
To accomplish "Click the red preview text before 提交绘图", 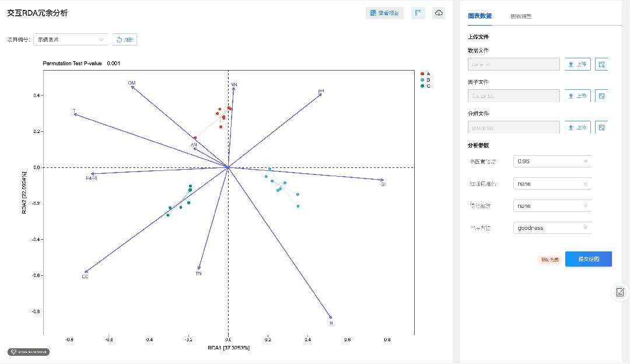I will 550,258.
